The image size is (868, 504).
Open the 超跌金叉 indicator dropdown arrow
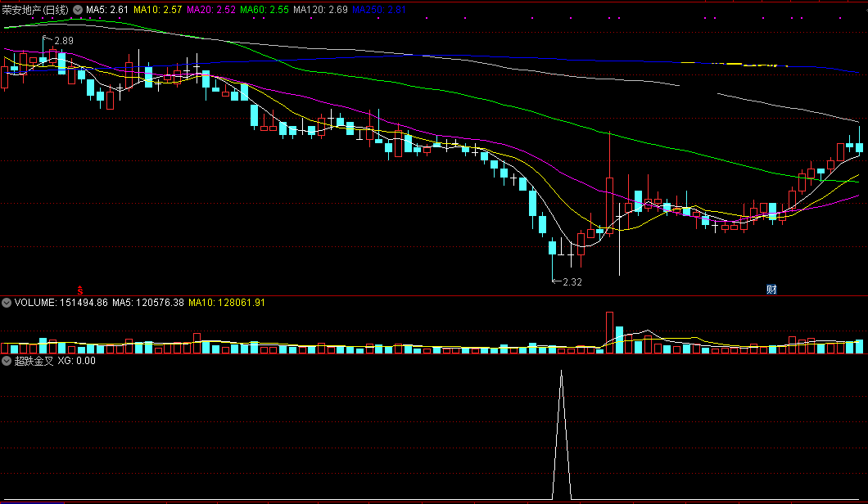[x=6, y=361]
